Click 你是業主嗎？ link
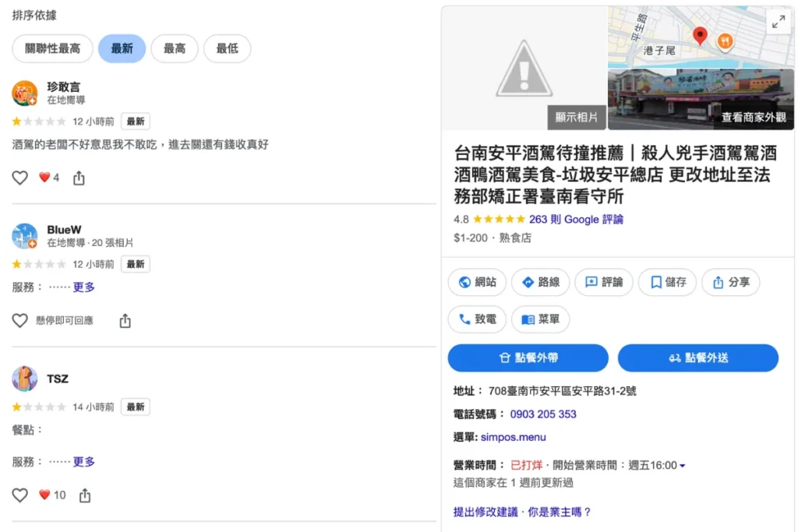 (560, 512)
